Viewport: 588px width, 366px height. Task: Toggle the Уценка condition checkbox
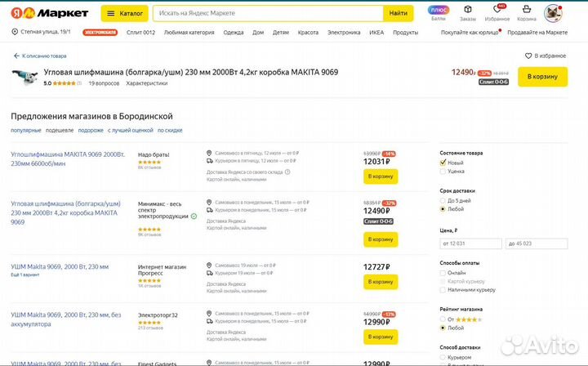pos(443,172)
